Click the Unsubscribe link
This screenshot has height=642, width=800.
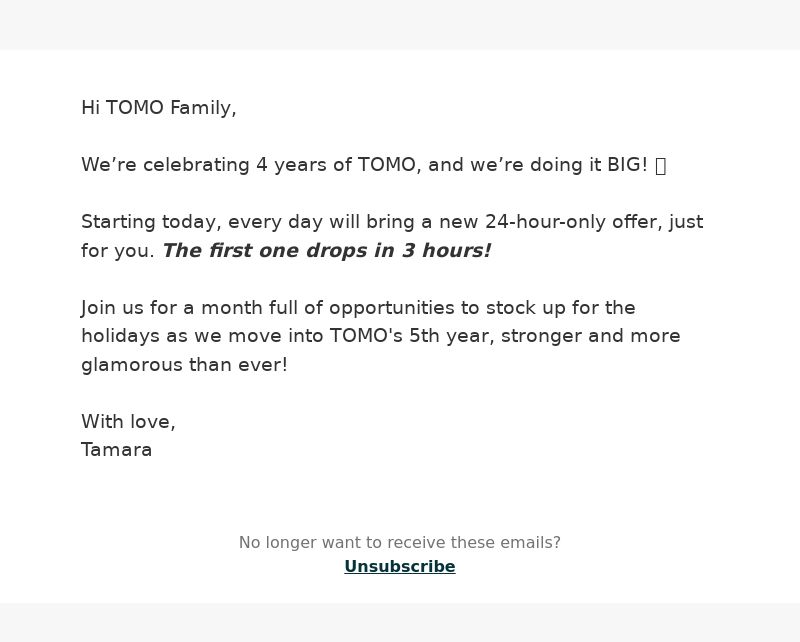tap(399, 566)
